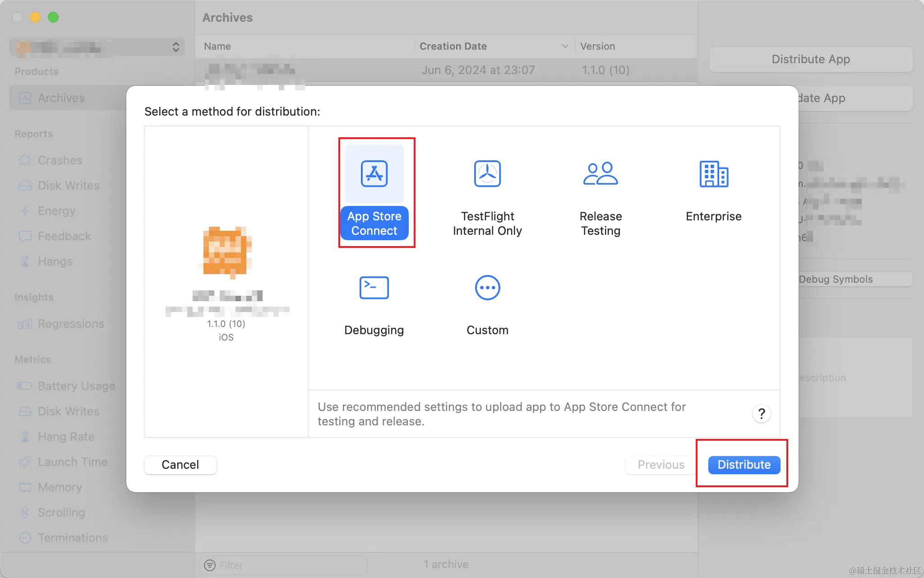Open Battery Usage metrics

[76, 386]
